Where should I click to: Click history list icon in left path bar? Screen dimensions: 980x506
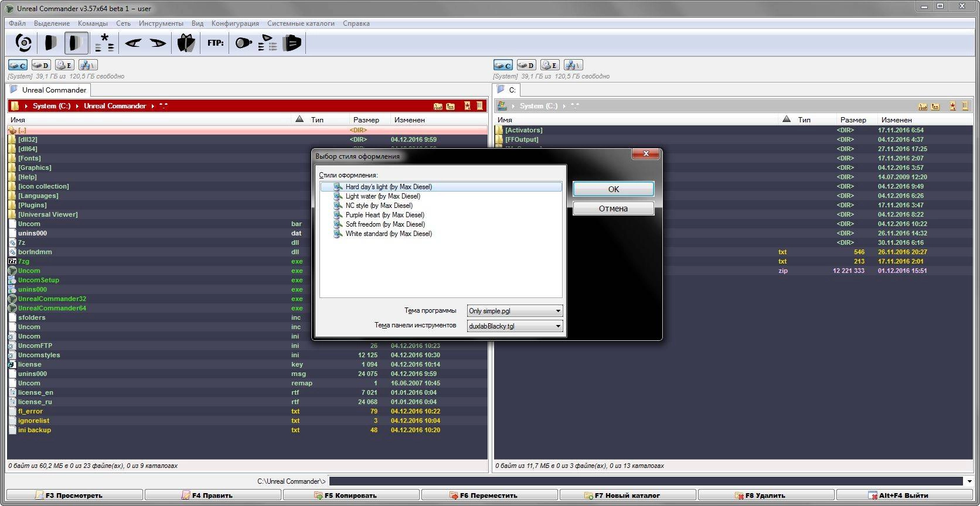click(479, 106)
